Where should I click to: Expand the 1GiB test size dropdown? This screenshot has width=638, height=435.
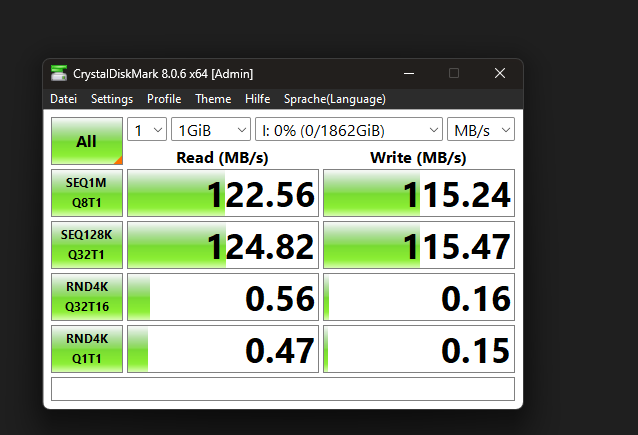(211, 129)
